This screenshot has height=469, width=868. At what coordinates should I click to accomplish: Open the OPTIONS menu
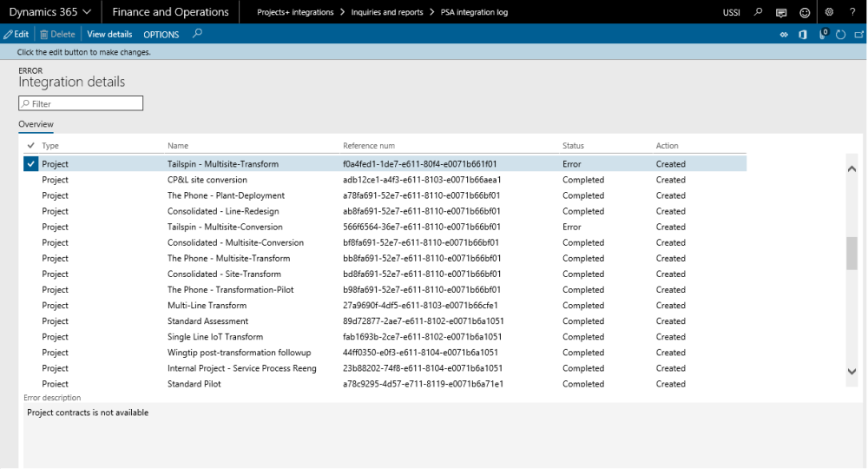(161, 35)
